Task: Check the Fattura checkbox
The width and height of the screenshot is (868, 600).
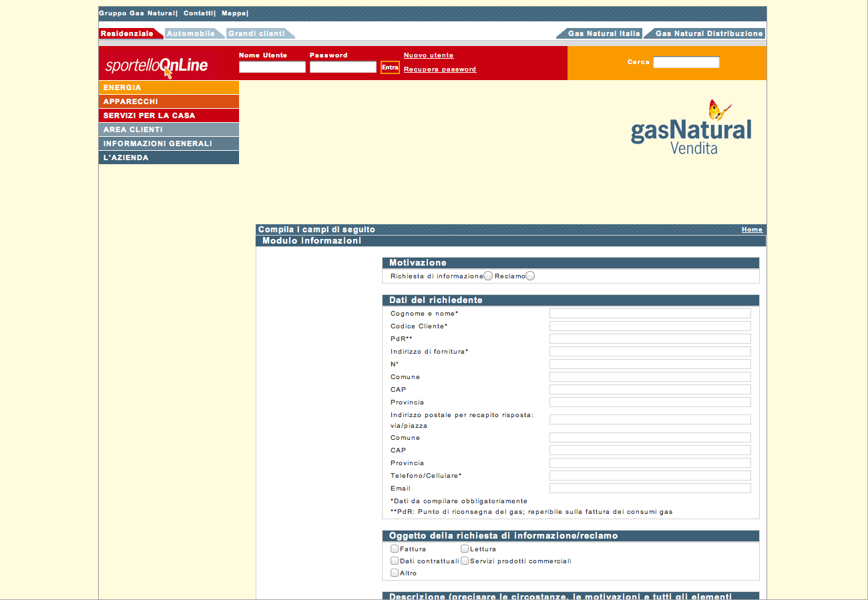Action: (395, 549)
